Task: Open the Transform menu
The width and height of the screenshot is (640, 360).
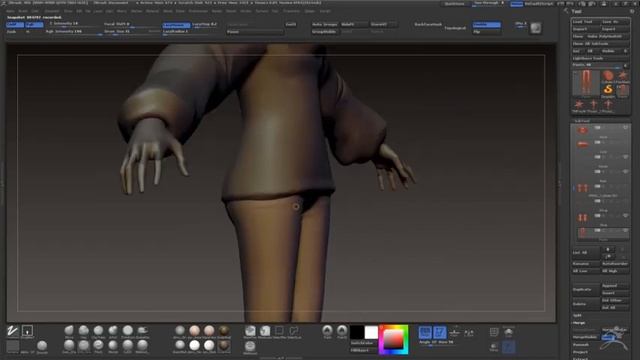Action: pos(292,11)
